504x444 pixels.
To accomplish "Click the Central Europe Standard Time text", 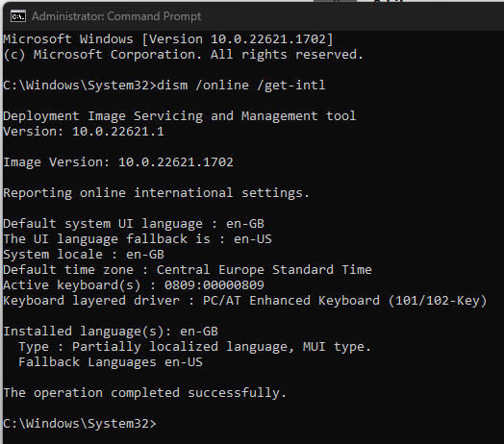I will [265, 270].
